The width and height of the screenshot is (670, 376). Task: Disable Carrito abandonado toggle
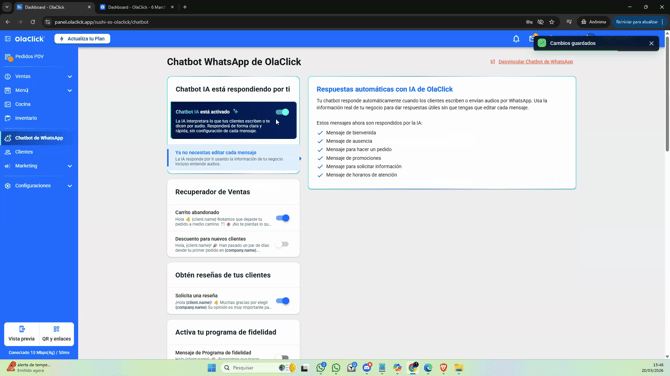pos(282,218)
